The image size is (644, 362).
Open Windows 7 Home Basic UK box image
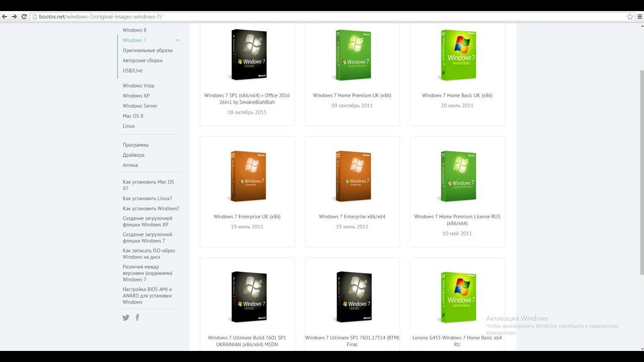(x=457, y=55)
